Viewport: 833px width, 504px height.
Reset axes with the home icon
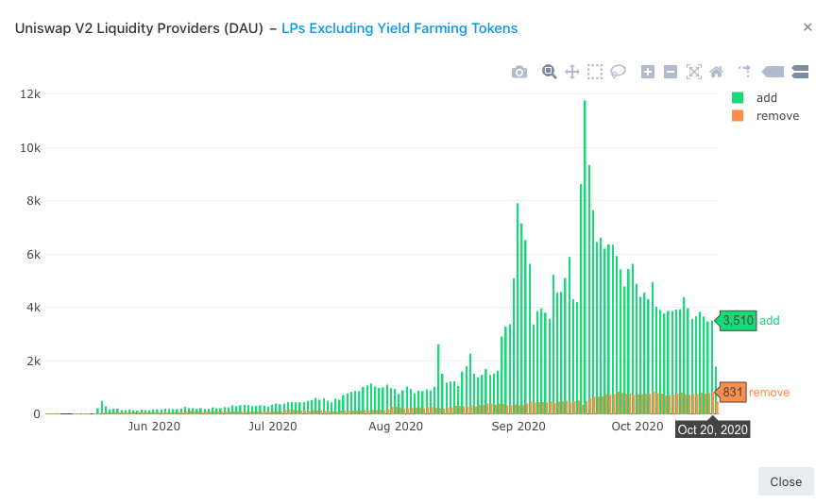pyautogui.click(x=717, y=72)
